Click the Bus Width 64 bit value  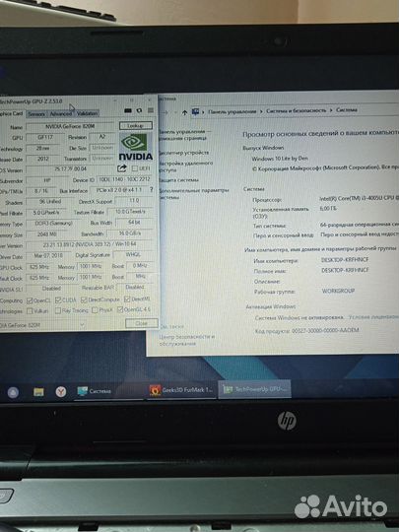click(134, 223)
